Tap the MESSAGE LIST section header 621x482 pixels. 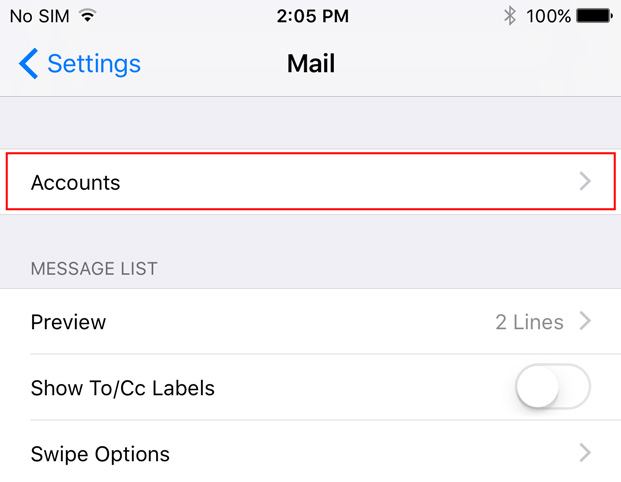click(94, 269)
